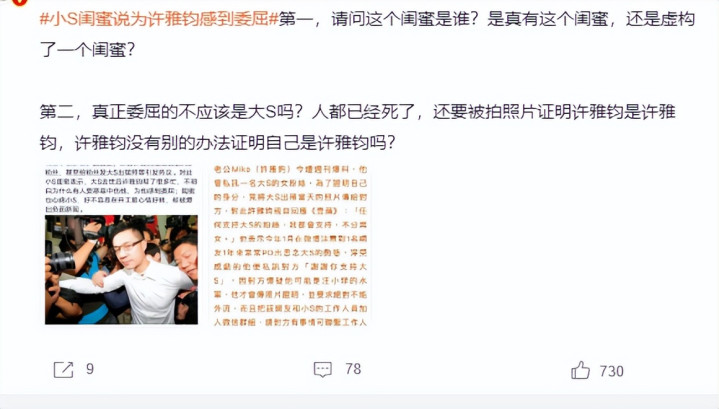Viewport: 719px width, 409px height.
Task: Click the repost share arrow icon
Action: [x=63, y=370]
